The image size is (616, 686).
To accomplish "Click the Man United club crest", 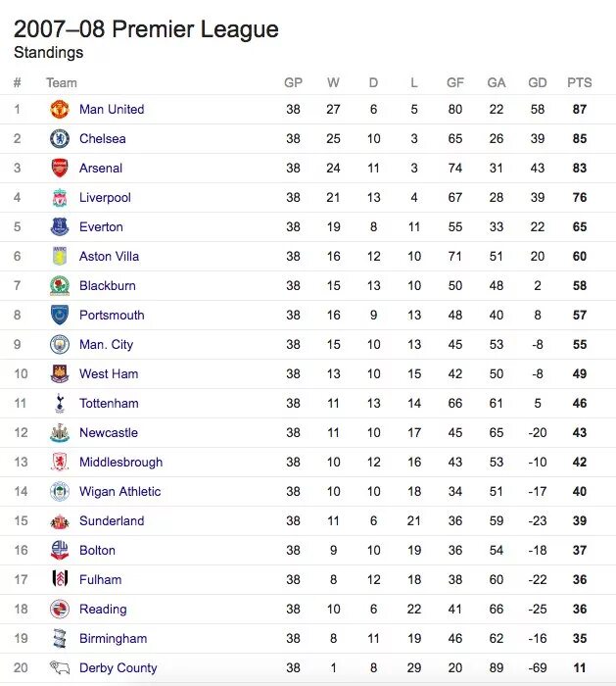I will pos(60,110).
